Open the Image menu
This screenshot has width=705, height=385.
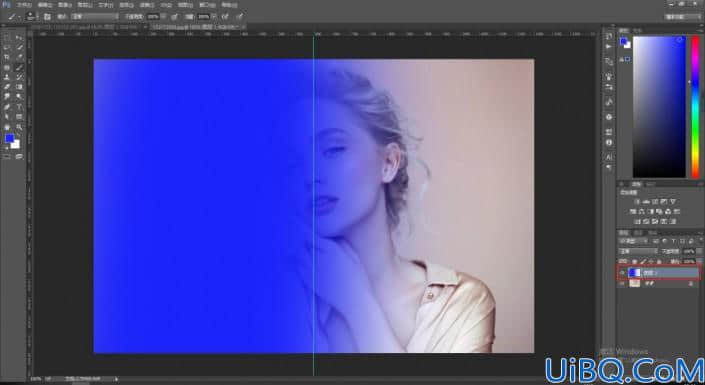[x=65, y=5]
